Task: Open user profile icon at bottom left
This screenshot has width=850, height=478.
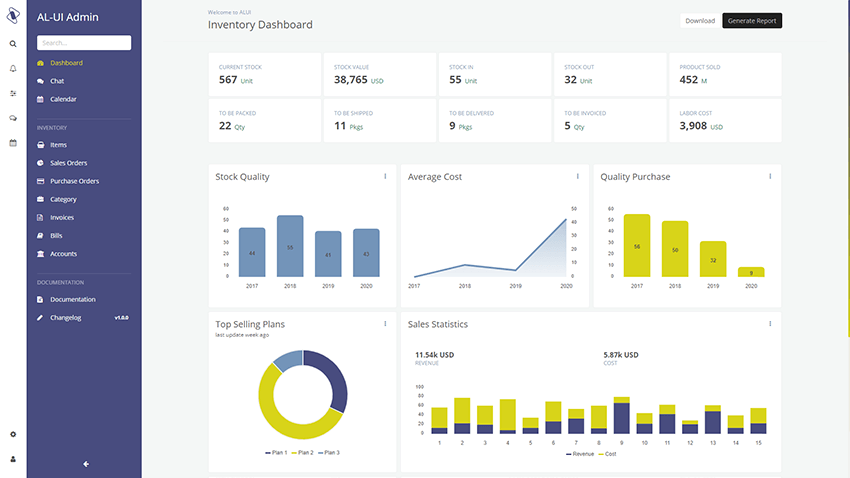Action: (x=13, y=459)
